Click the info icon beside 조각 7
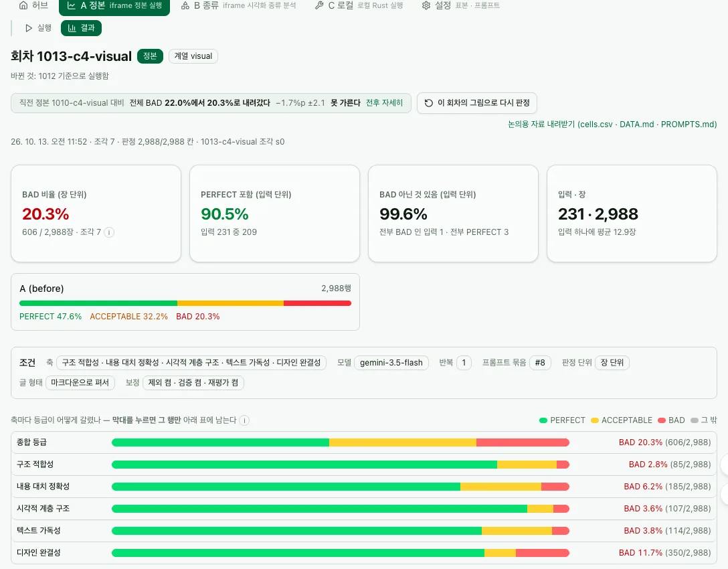Image resolution: width=728 pixels, height=569 pixels. tap(109, 232)
